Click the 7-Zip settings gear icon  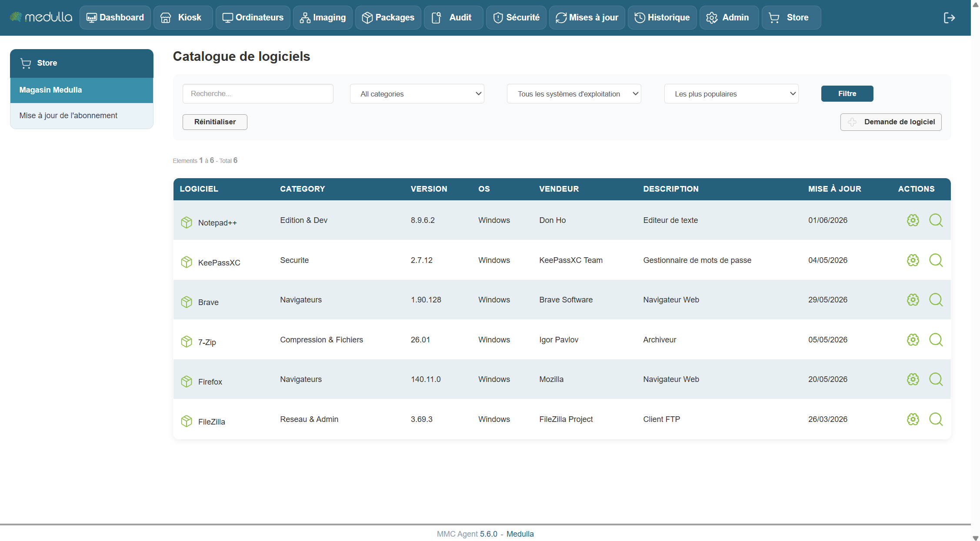(913, 340)
